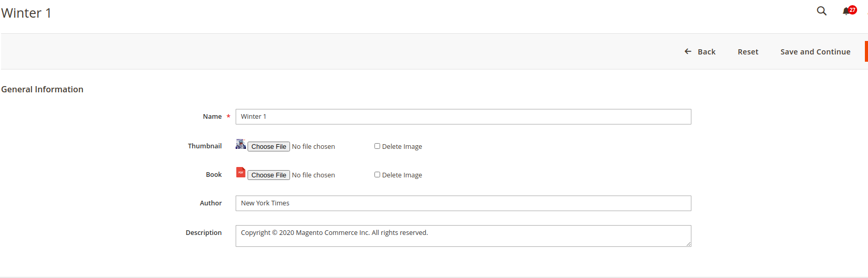Click Save and Continue
The image size is (868, 278).
click(815, 52)
